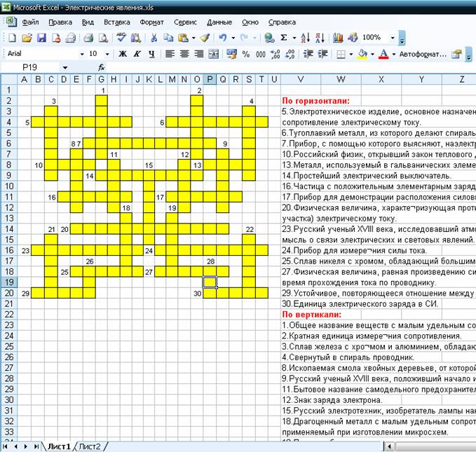476x452 pixels.
Task: Increase indent icon
Action: pos(322,54)
